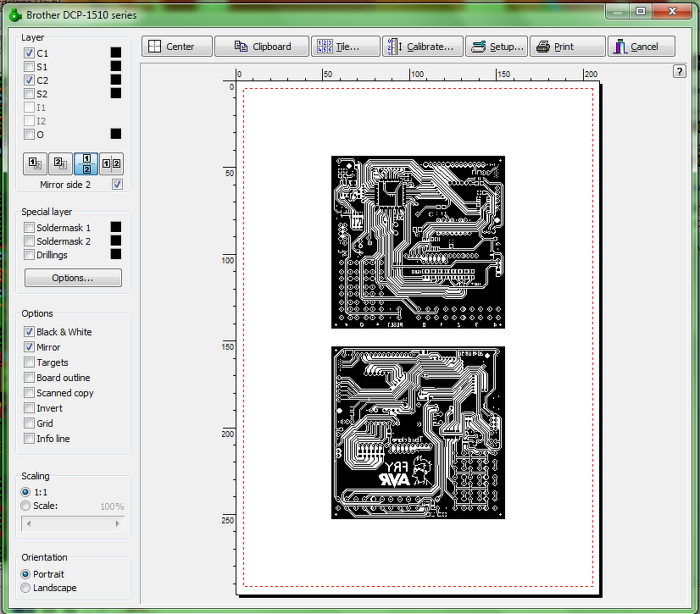
Task: Click the C2 layer color swatch
Action: 115,80
